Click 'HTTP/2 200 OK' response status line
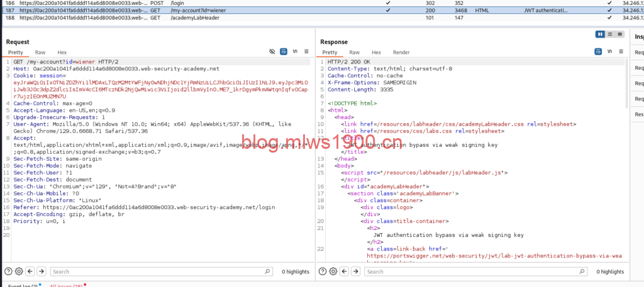 tap(348, 62)
